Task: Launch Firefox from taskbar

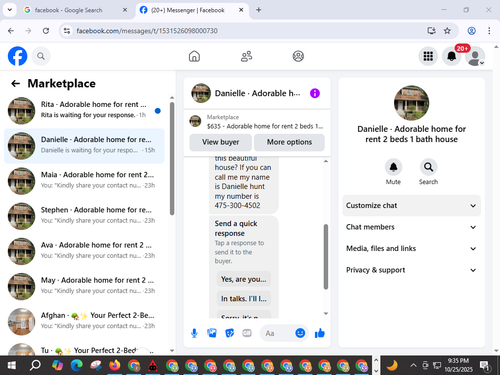Action: [115, 366]
